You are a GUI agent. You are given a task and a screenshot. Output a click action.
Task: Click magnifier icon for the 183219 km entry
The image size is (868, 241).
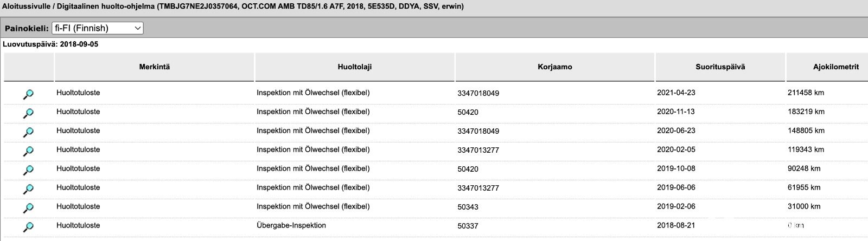[28, 113]
